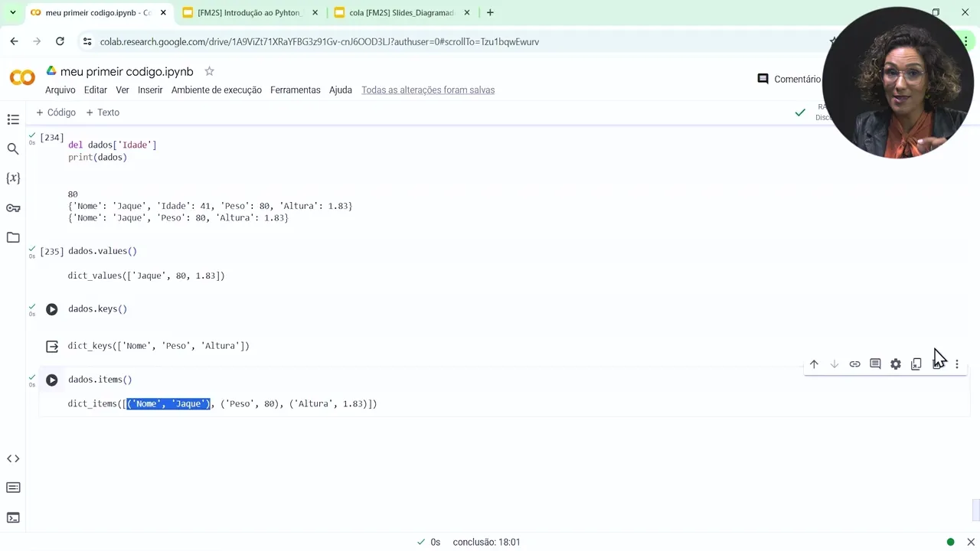Mirror cell in tab icon
Screen dimensions: 980x551
pyautogui.click(x=916, y=364)
